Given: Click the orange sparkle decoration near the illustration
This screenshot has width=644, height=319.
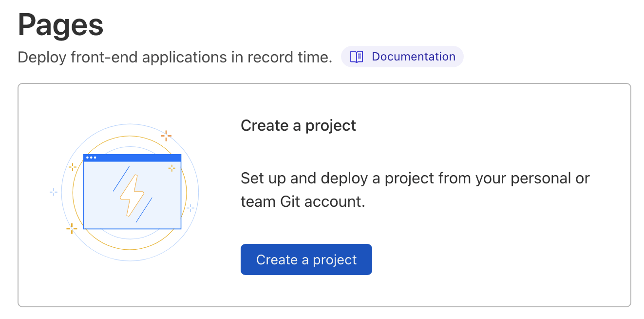Looking at the screenshot, I should 166,137.
